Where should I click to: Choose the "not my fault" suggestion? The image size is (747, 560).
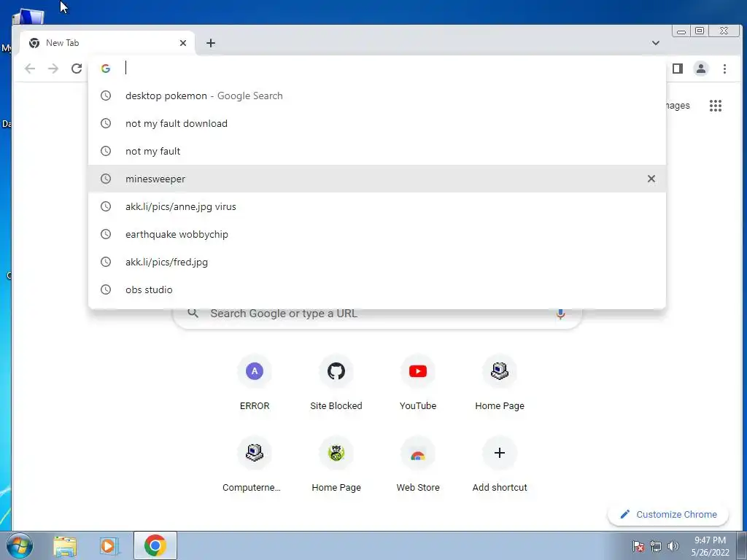coord(377,151)
